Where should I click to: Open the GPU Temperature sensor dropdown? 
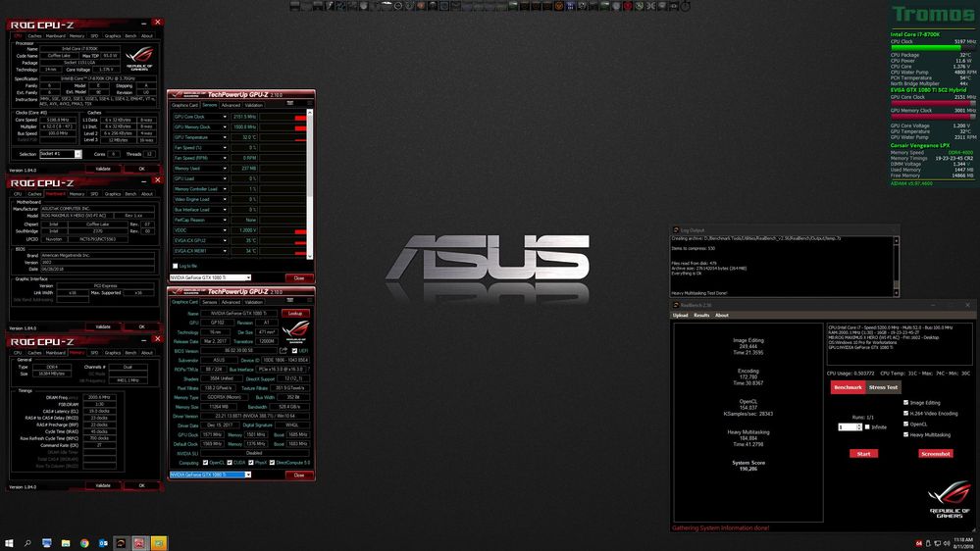tap(225, 137)
